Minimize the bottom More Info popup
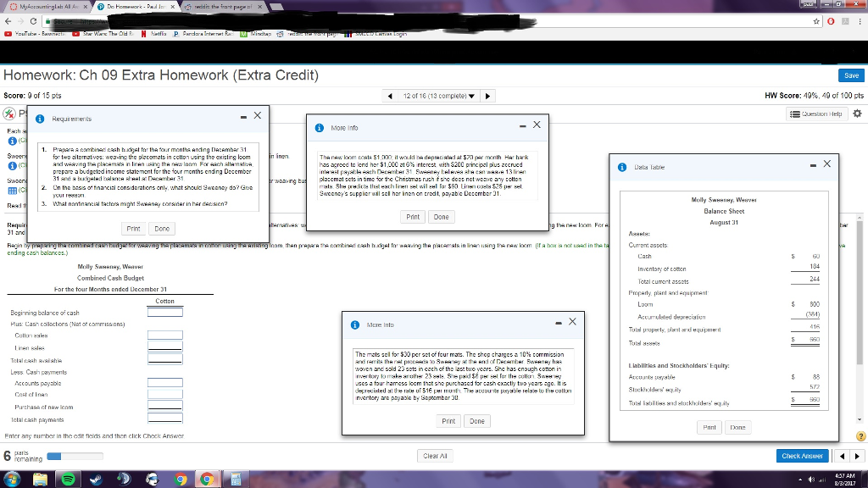868x488 pixels. pyautogui.click(x=559, y=323)
